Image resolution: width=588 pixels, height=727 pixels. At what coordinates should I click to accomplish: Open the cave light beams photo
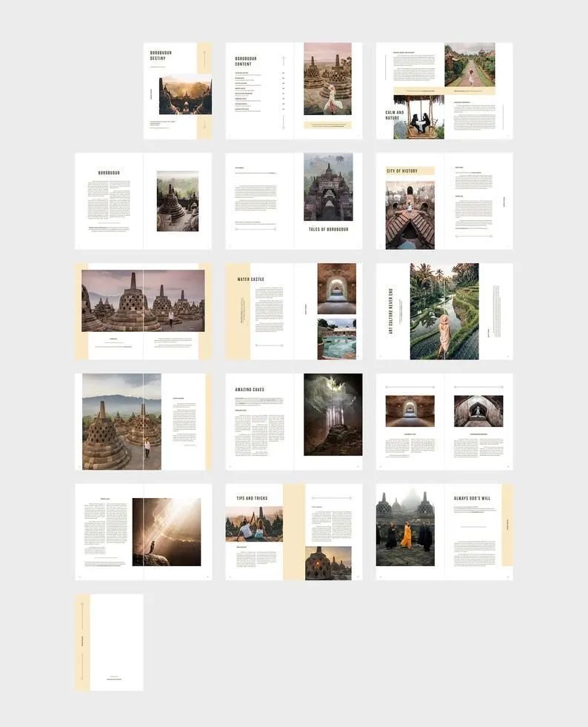point(333,414)
